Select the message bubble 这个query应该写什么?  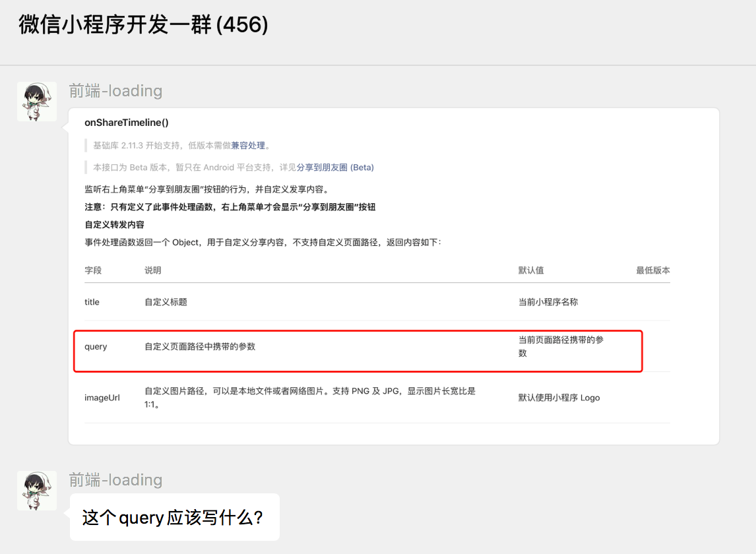(175, 517)
